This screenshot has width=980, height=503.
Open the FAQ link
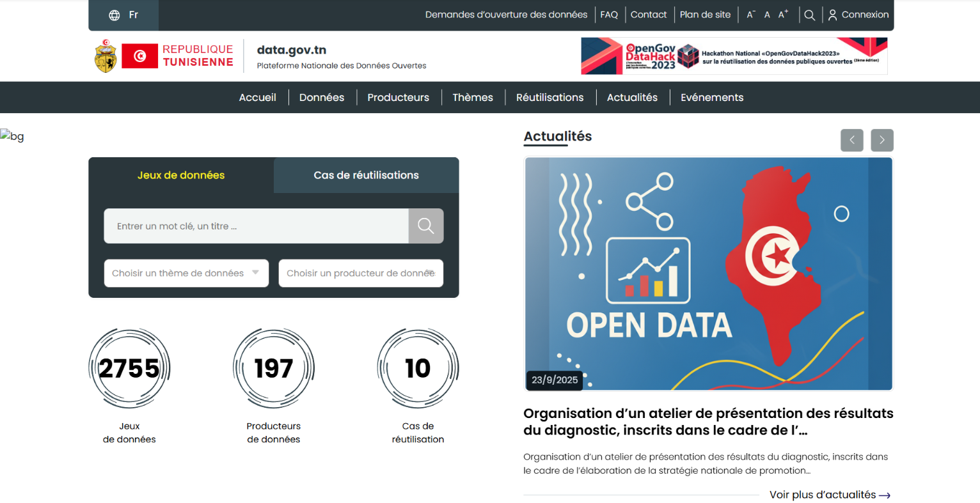pyautogui.click(x=608, y=15)
